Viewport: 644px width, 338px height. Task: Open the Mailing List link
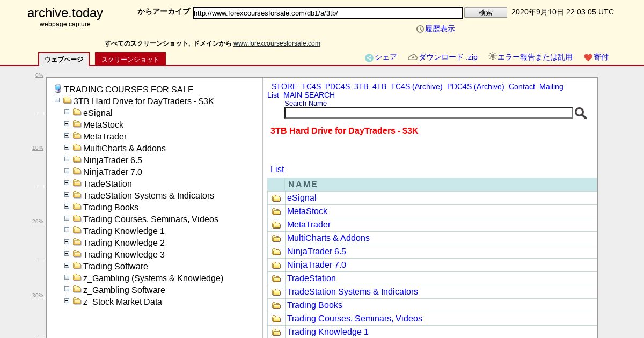551,86
